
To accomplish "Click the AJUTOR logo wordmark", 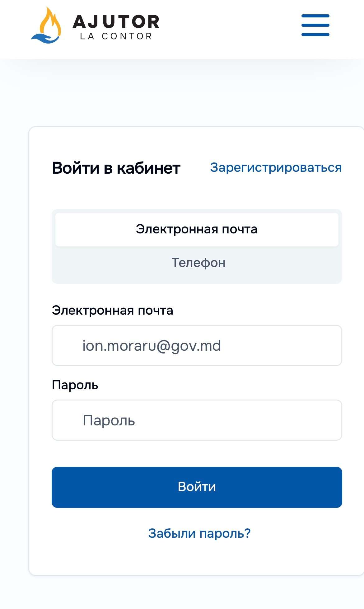I will pyautogui.click(x=116, y=22).
